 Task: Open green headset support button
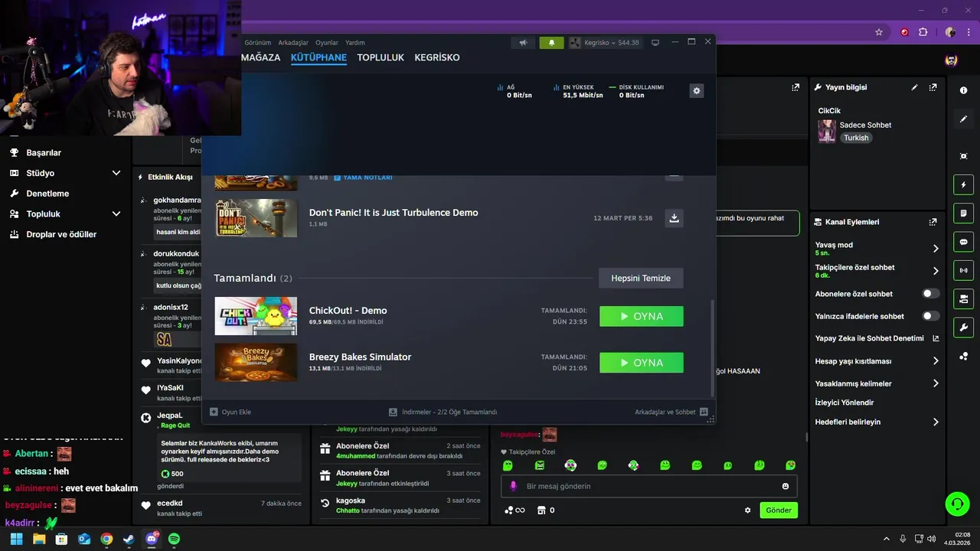(x=957, y=504)
